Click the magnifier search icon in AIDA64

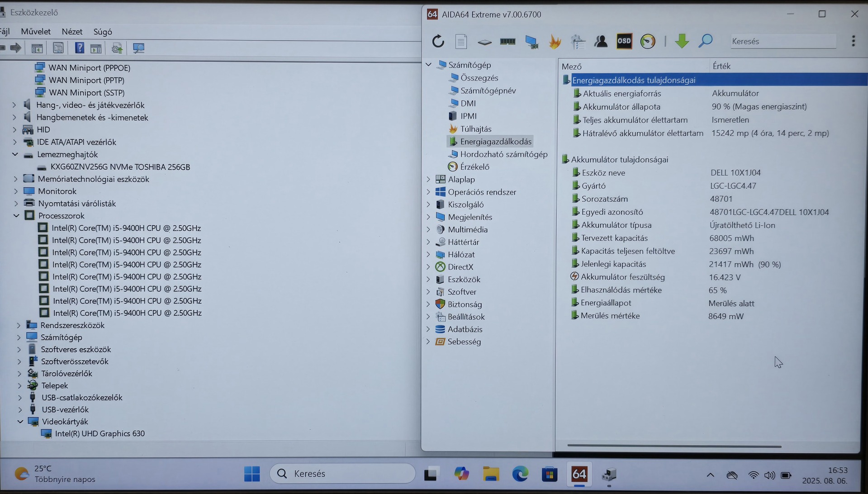706,41
